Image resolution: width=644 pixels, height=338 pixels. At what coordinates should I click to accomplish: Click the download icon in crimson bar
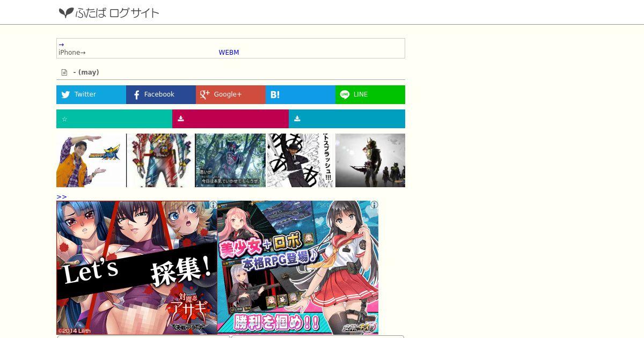[181, 119]
